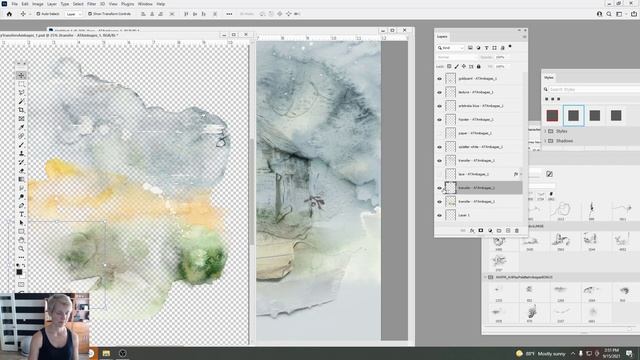This screenshot has height=360, width=640.
Task: Open Auto-Select Layer dropdown
Action: 73,14
